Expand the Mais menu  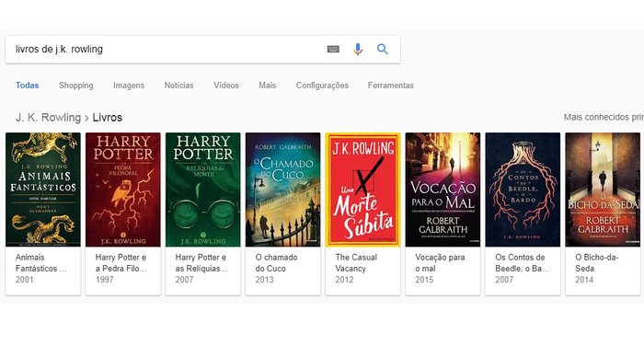[x=268, y=86]
